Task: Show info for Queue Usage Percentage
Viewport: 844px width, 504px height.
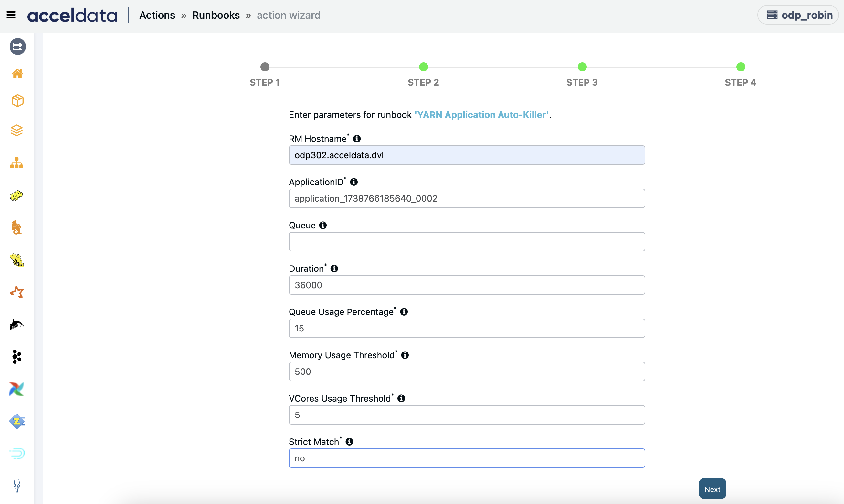Action: [x=404, y=312]
